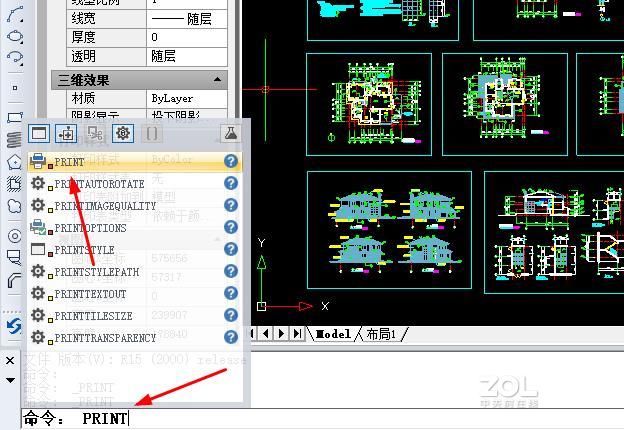Close the command line panel
Screen dimensions: 624x430
point(10,360)
